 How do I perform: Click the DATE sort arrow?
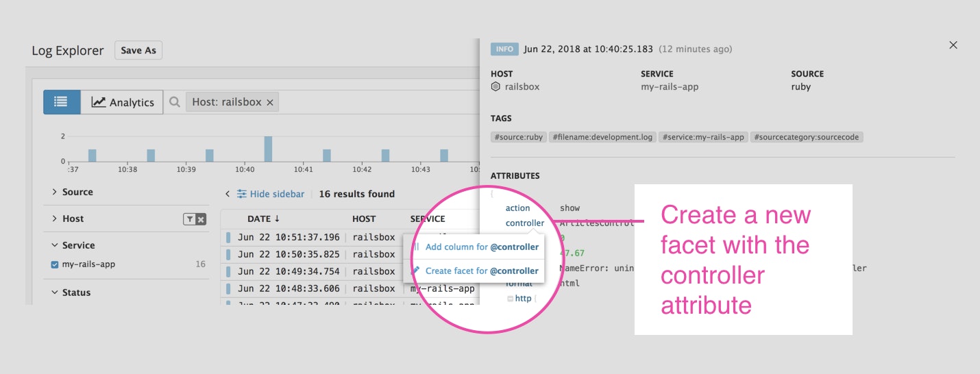(277, 219)
